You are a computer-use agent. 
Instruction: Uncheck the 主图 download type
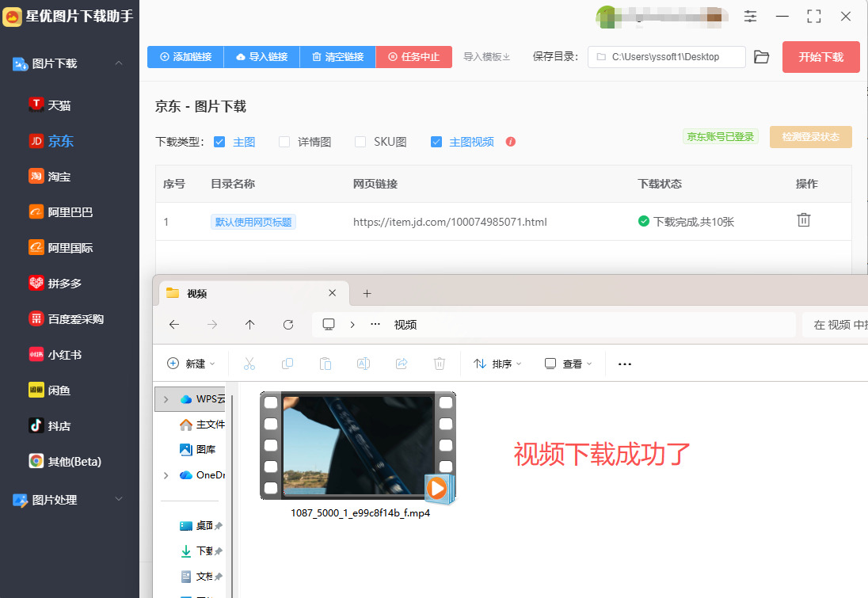pos(219,142)
